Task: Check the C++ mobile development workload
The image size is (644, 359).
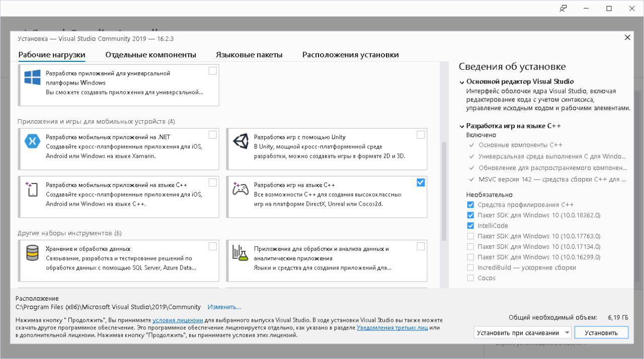Action: (x=213, y=183)
